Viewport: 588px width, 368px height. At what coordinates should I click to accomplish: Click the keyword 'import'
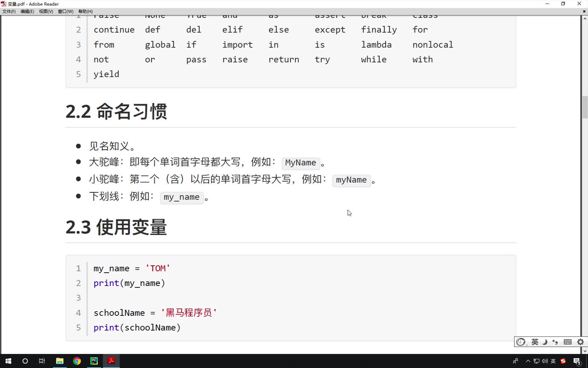click(238, 45)
